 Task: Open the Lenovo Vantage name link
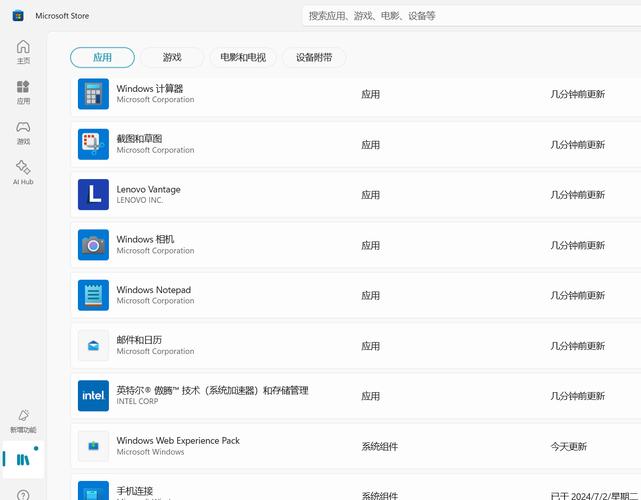pyautogui.click(x=148, y=189)
